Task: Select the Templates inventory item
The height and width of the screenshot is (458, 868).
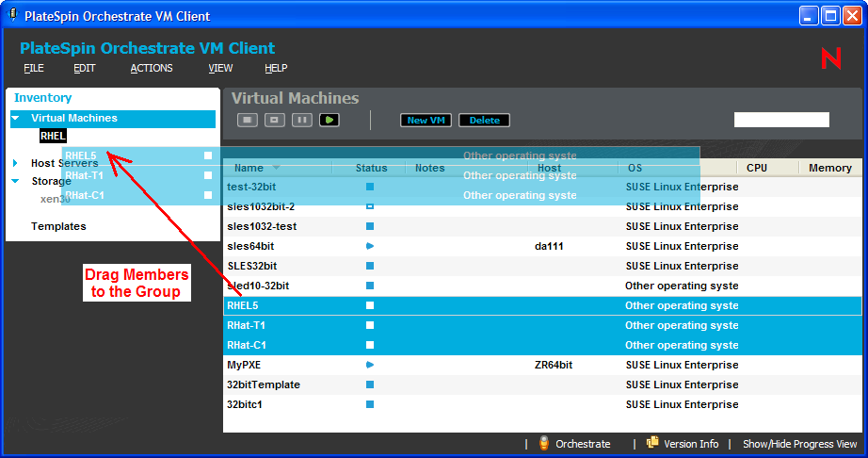Action: [x=58, y=226]
